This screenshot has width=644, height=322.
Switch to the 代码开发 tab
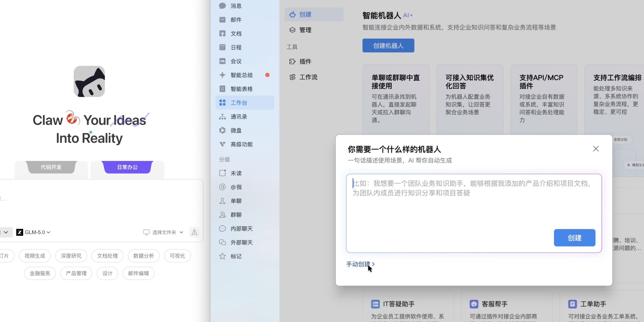click(x=51, y=167)
